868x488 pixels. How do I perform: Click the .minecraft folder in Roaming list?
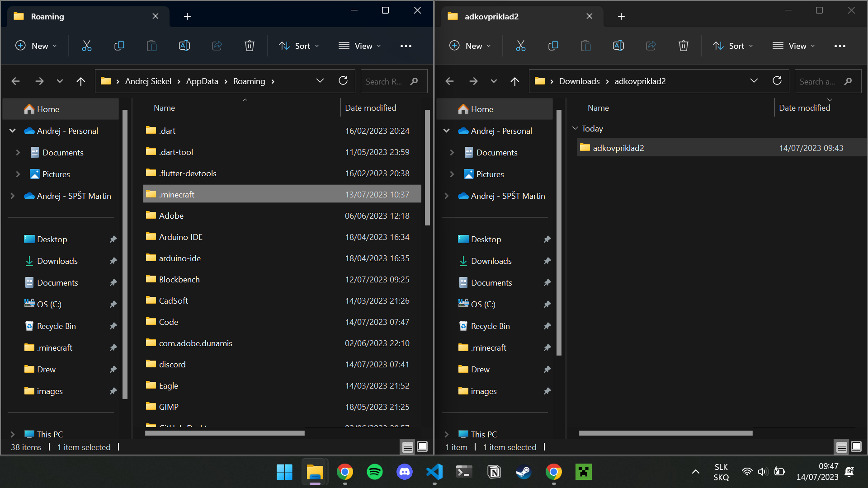tap(282, 194)
